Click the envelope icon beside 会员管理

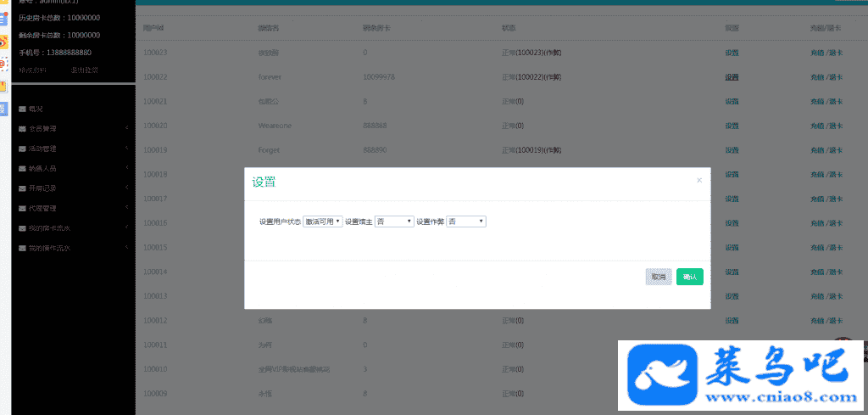pos(22,129)
